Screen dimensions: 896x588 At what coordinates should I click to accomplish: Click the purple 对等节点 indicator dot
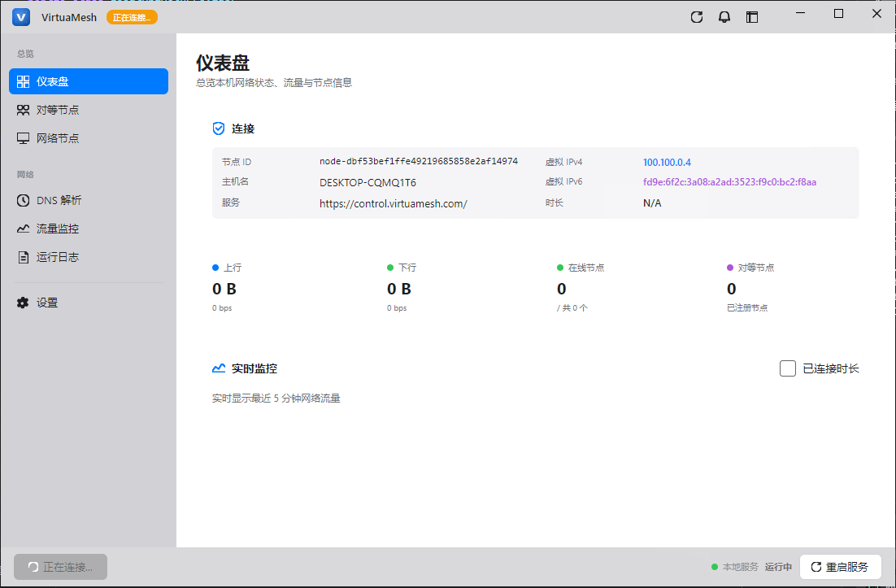729,268
